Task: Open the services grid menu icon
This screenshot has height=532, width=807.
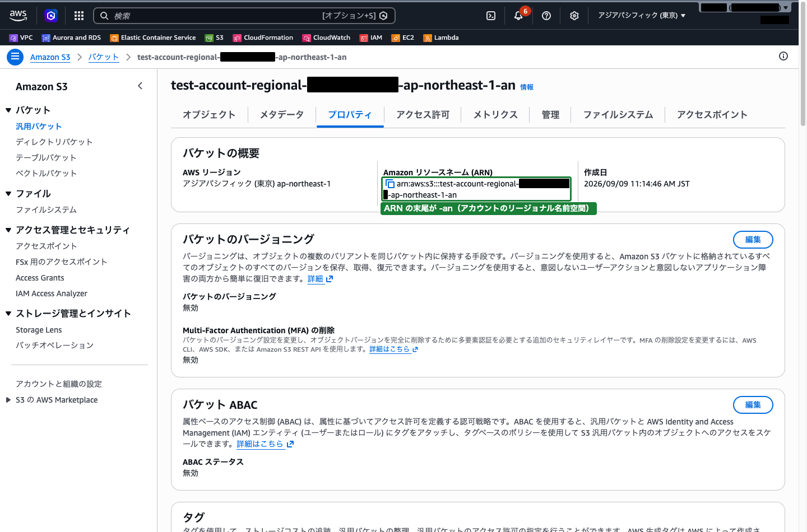Action: click(79, 16)
